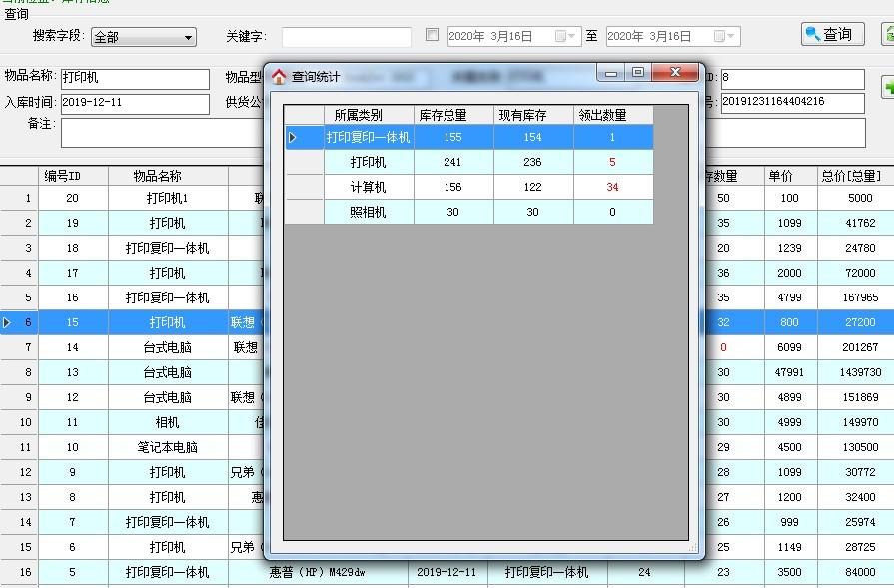The height and width of the screenshot is (588, 894).
Task: Minimize the 查询统计 dialog
Action: pos(611,72)
